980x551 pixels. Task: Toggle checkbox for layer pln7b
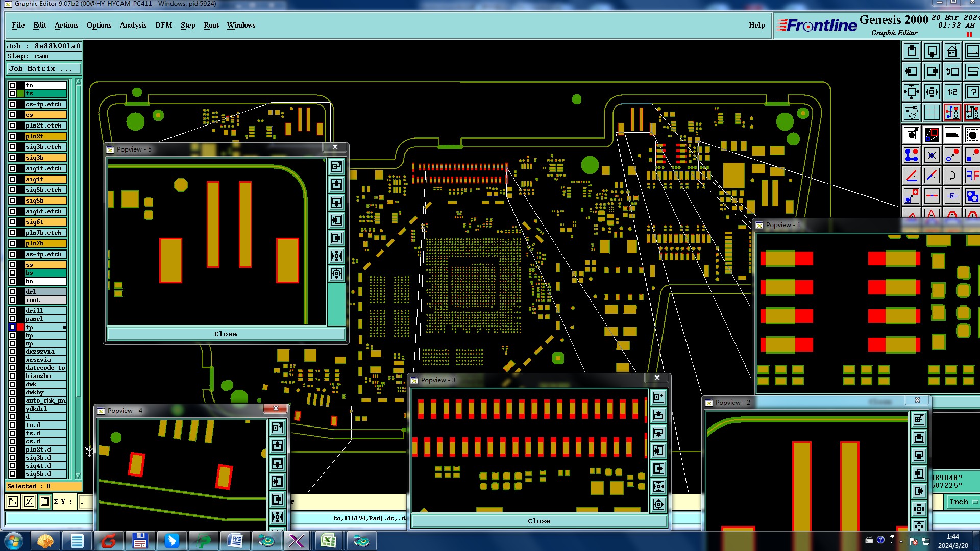click(x=12, y=243)
